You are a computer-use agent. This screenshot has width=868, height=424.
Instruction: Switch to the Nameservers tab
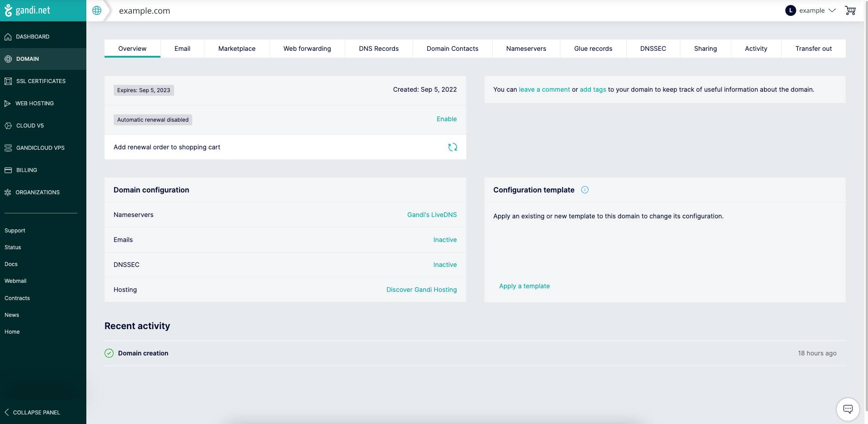526,49
